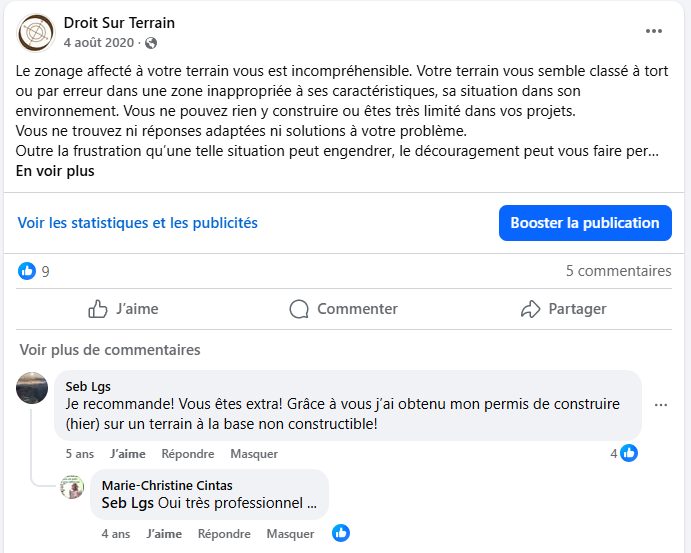Screen dimensions: 691x553
Task: Click Répondre under Seb Lgs comment
Action: (188, 453)
